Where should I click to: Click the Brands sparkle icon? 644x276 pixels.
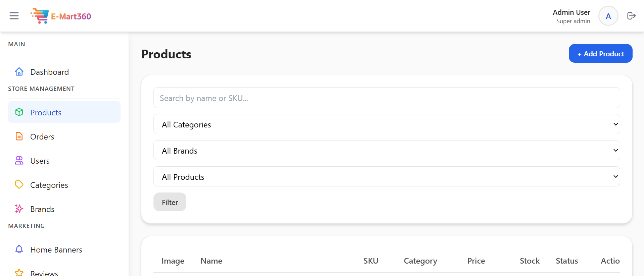tap(19, 209)
